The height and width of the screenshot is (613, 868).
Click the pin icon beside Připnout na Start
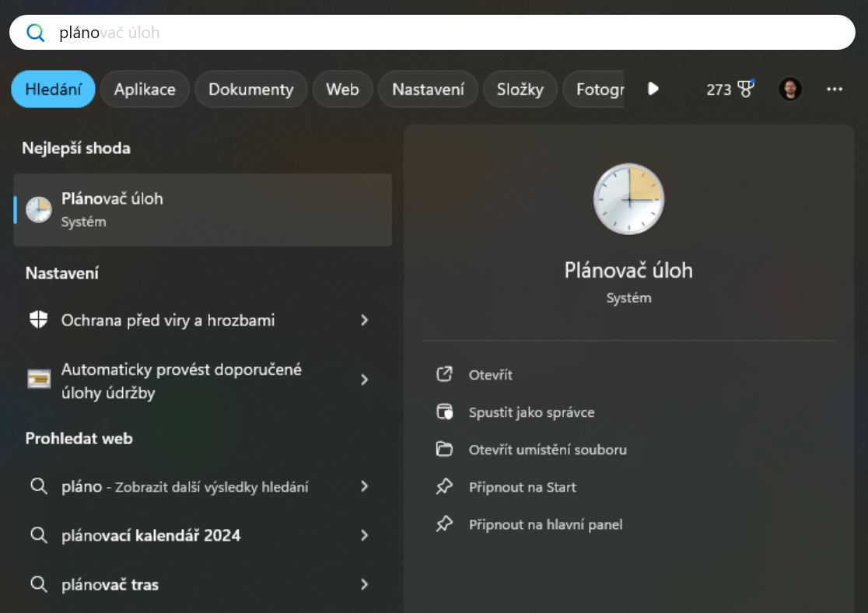tap(444, 487)
